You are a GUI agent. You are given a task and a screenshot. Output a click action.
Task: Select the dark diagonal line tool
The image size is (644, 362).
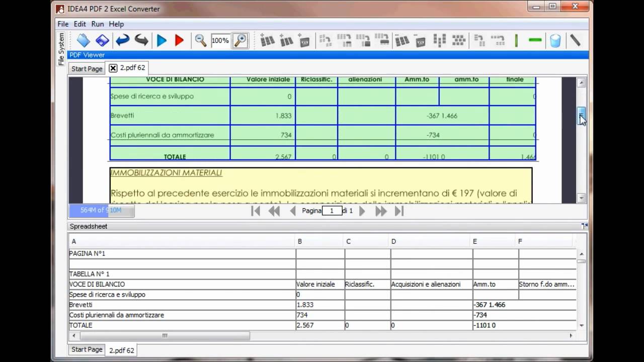pos(575,40)
